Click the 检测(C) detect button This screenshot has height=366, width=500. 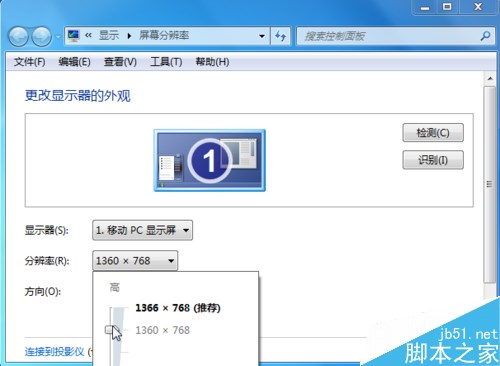[x=433, y=133]
